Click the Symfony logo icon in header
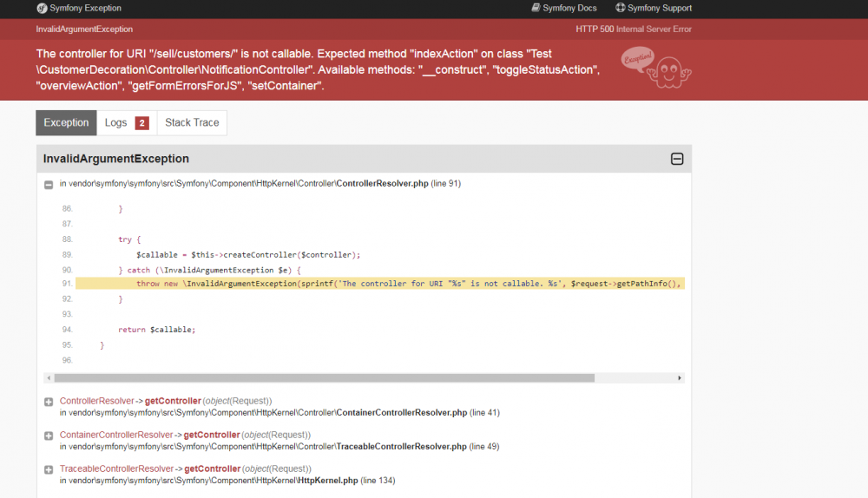 (42, 9)
